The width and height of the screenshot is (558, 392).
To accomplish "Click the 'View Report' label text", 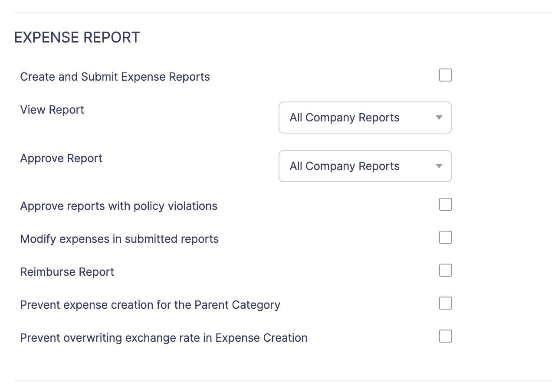I will click(x=52, y=110).
